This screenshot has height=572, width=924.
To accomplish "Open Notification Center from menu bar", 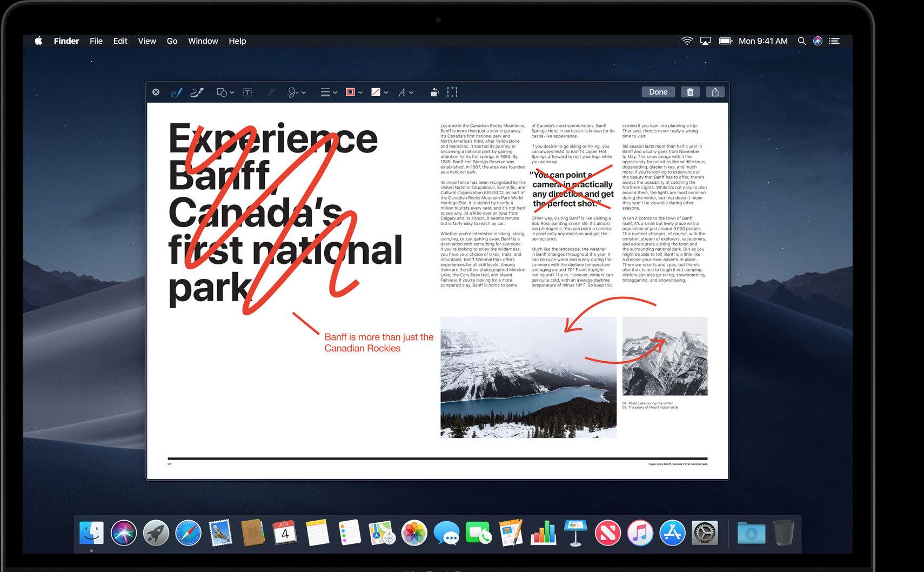I will [x=834, y=41].
